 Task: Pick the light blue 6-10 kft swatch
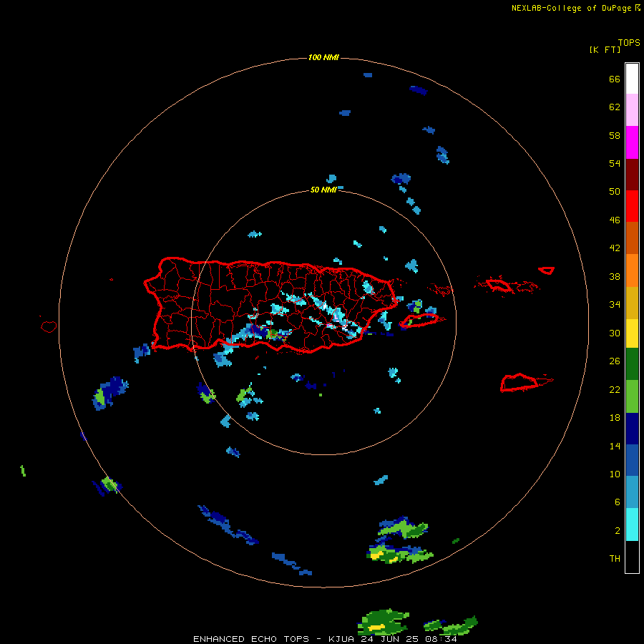tap(632, 492)
